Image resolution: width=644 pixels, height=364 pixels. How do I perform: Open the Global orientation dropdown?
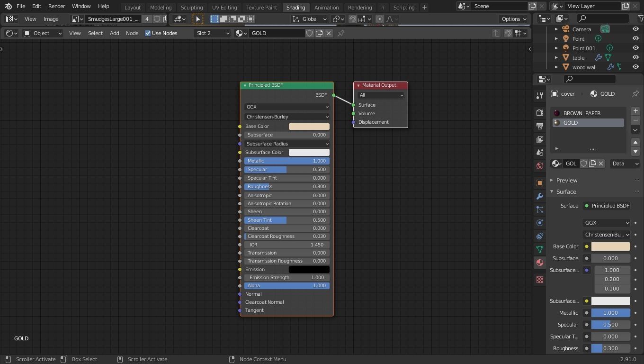[x=310, y=19]
